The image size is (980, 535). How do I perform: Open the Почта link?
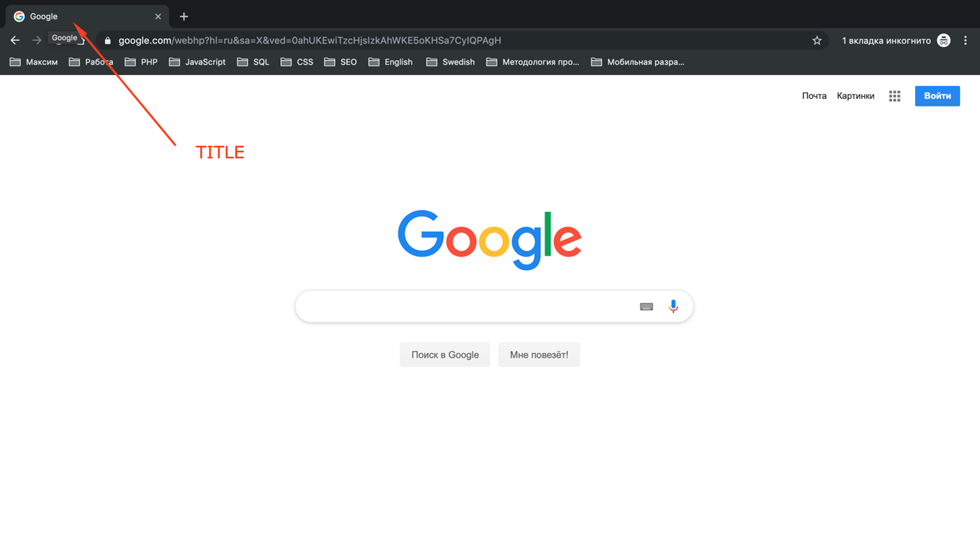coord(814,96)
